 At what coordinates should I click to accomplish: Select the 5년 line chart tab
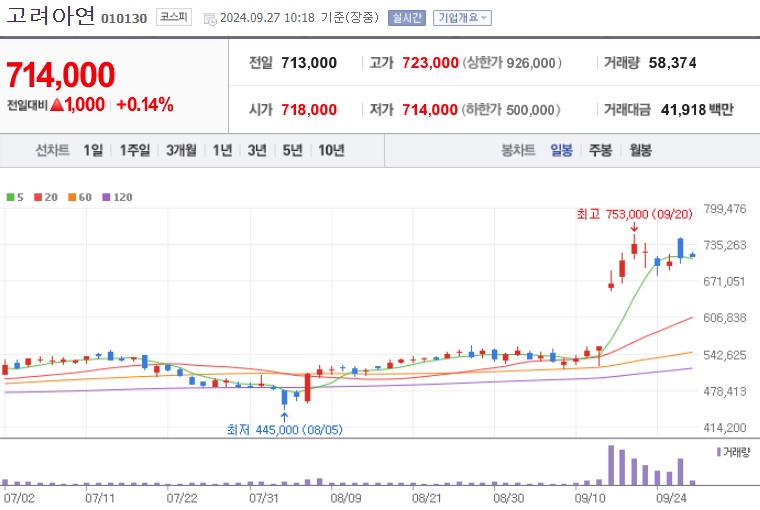(x=292, y=150)
